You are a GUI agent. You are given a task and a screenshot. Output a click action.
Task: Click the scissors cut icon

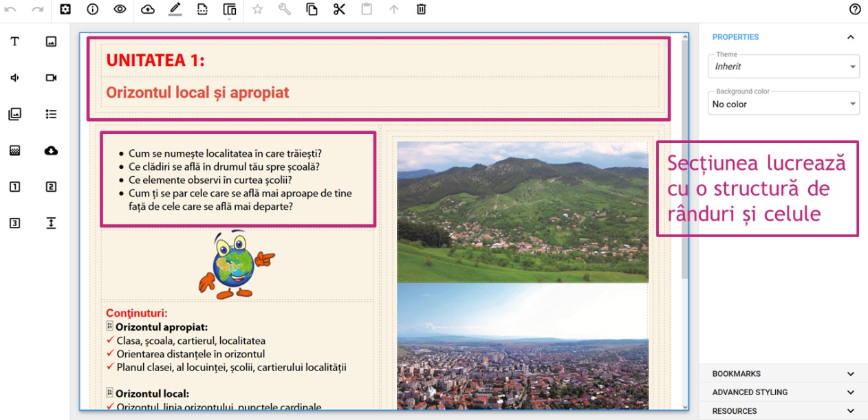coord(339,10)
